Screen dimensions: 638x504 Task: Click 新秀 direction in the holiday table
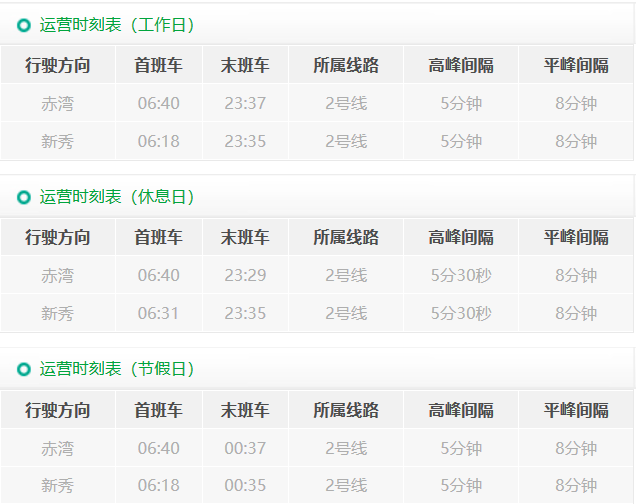tap(58, 486)
